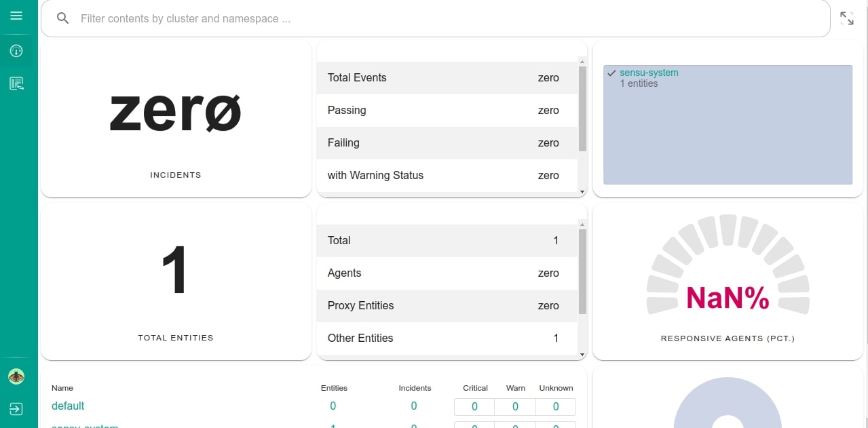The image size is (868, 428).
Task: Click the default row Critical count box
Action: point(474,407)
